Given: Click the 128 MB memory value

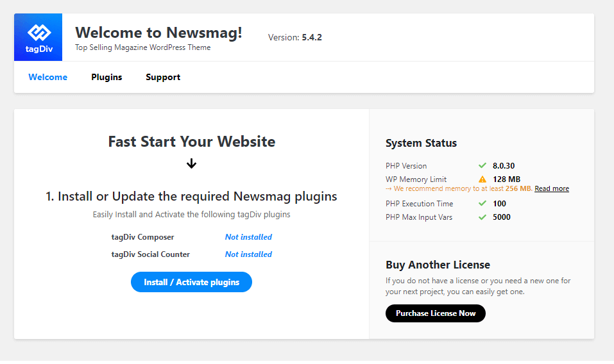Looking at the screenshot, I should pyautogui.click(x=506, y=179).
